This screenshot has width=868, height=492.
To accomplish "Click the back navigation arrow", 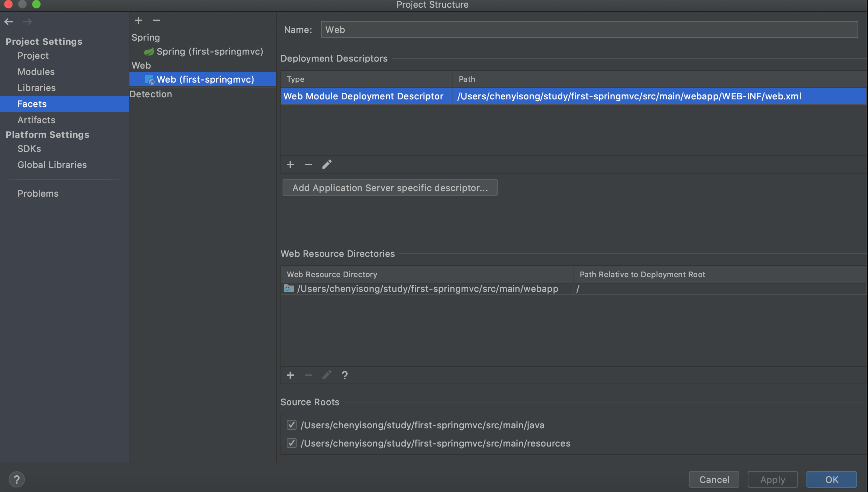I will (x=9, y=22).
